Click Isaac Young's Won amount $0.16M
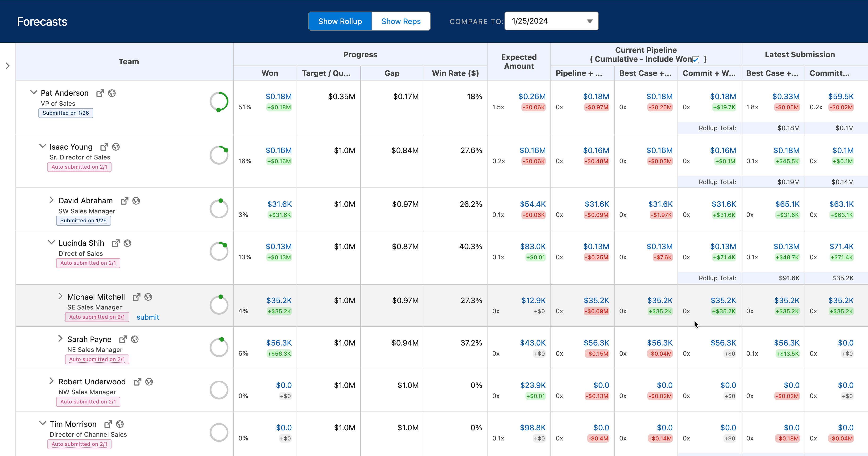The image size is (868, 456). tap(278, 151)
